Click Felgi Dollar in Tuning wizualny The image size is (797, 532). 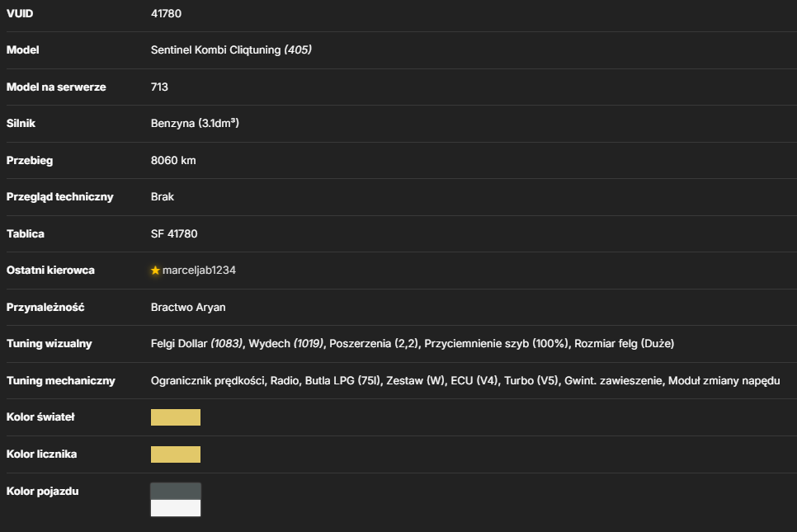click(179, 344)
